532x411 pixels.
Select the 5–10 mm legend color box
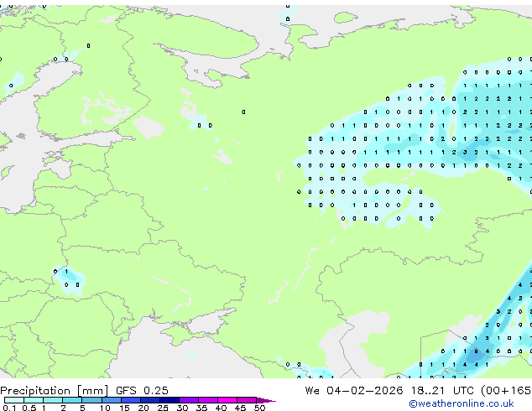[x=91, y=400]
